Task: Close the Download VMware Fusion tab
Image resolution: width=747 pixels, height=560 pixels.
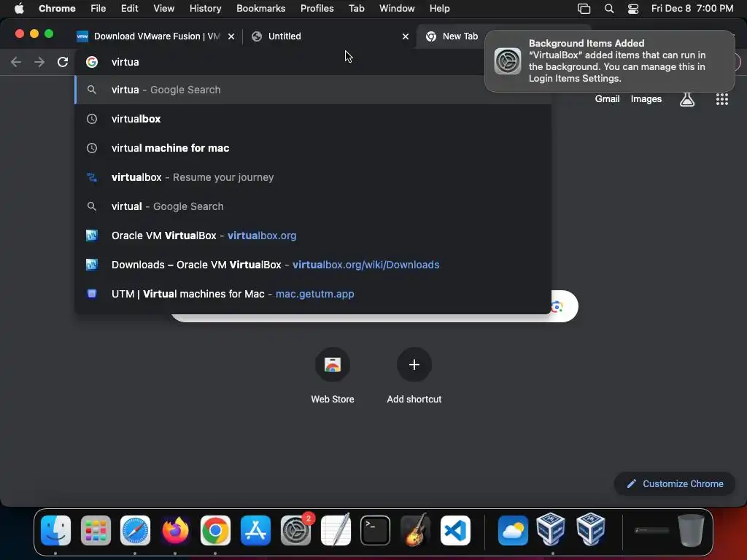Action: [231, 36]
